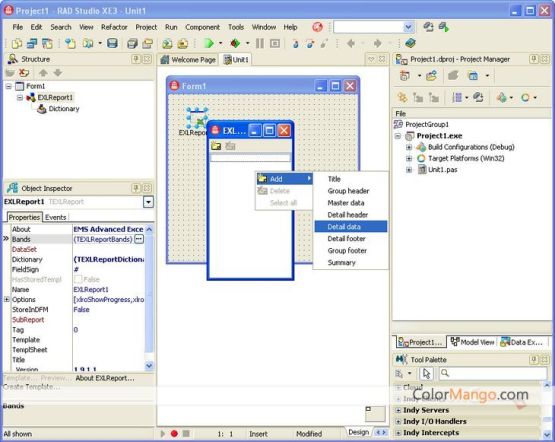Click the record macro red circle
Screen dimensions: 555x442
click(174, 434)
